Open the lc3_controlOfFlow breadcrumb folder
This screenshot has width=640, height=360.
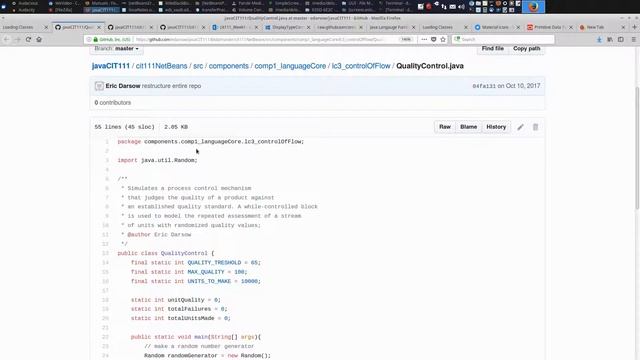[361, 66]
